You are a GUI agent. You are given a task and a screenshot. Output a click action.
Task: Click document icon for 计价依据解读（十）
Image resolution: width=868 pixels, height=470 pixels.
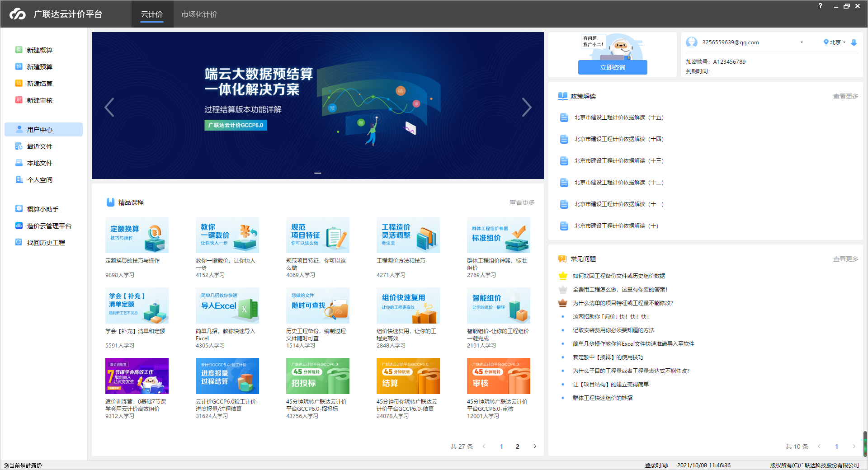[x=564, y=226]
